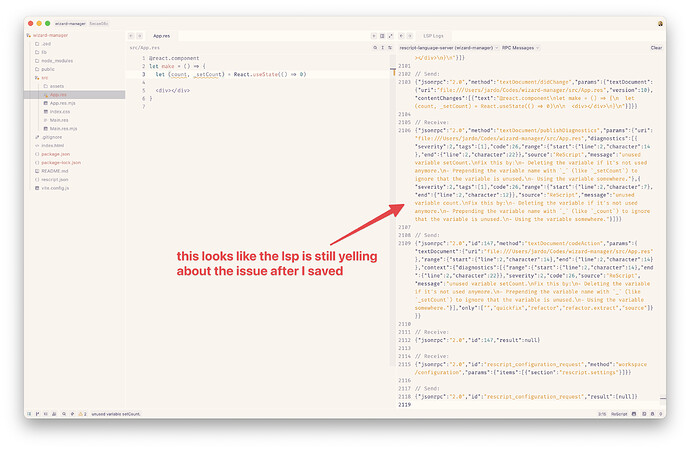This screenshot has width=690, height=450.
Task: Toggle the project panel icon in status bar
Action: pyautogui.click(x=29, y=413)
